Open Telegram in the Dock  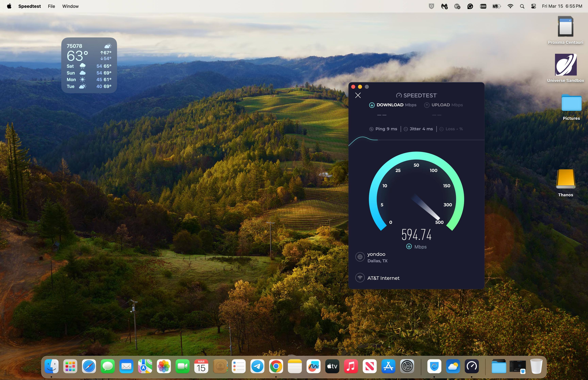tap(257, 366)
